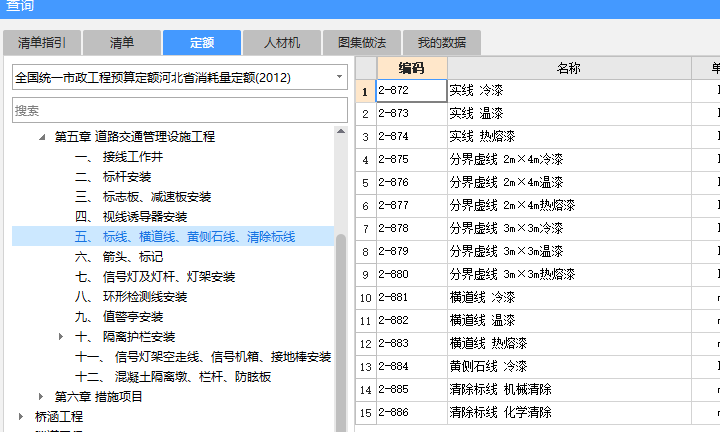
Task: Select tree item 十、隔离护栏安装
Action: (125, 337)
